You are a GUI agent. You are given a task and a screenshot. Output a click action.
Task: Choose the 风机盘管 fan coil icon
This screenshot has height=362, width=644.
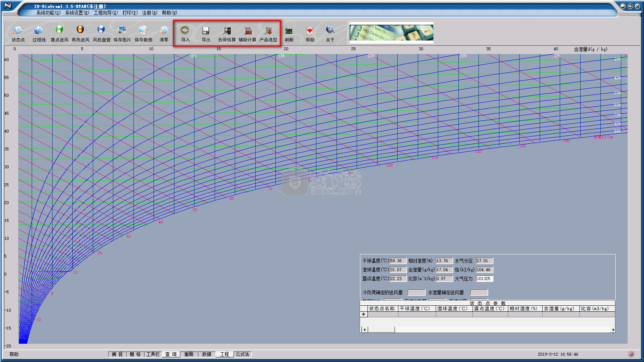[x=101, y=33]
